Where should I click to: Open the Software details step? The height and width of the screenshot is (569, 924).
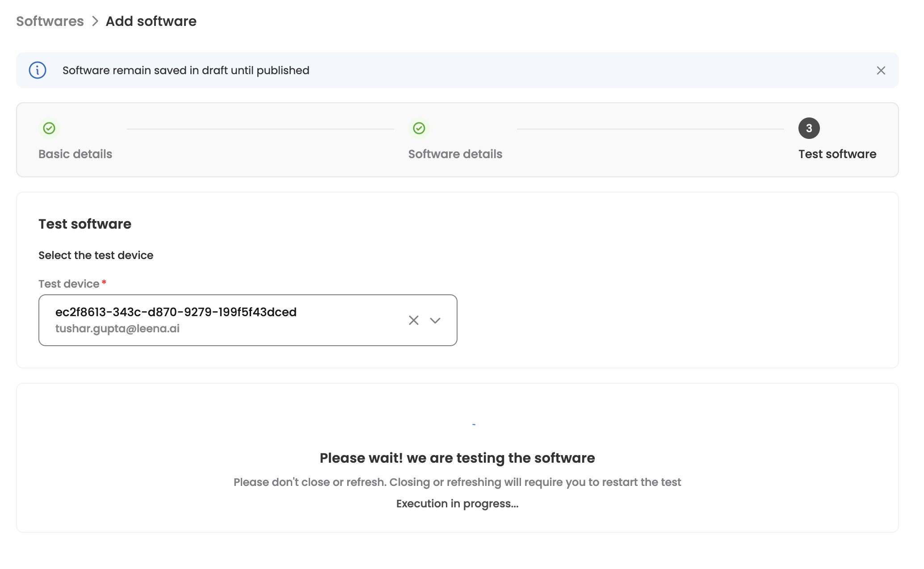coord(455,154)
